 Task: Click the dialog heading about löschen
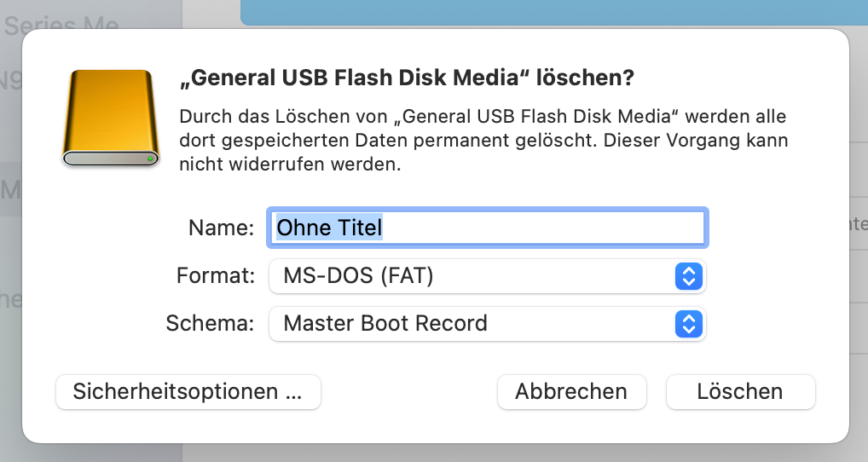click(x=407, y=78)
